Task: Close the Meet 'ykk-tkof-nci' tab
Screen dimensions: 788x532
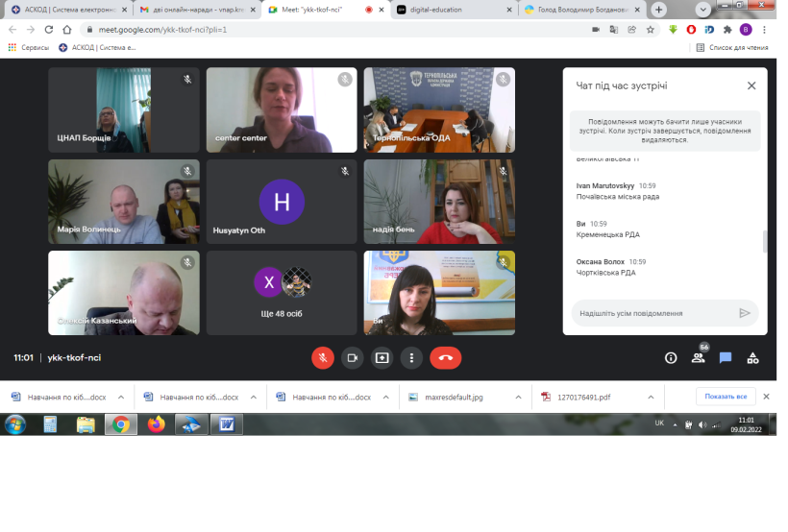Action: pos(382,10)
